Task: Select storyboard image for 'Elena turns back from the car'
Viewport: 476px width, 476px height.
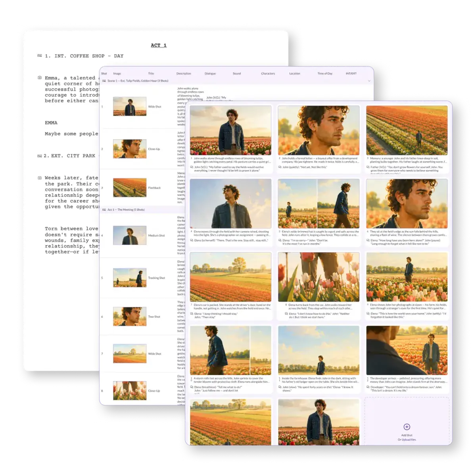Action: 319,277
